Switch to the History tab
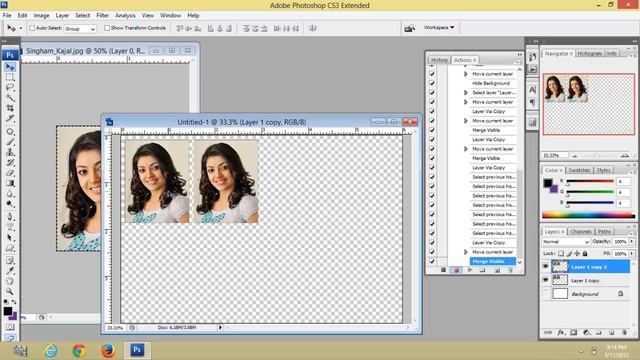Image resolution: width=640 pixels, height=360 pixels. click(x=439, y=60)
